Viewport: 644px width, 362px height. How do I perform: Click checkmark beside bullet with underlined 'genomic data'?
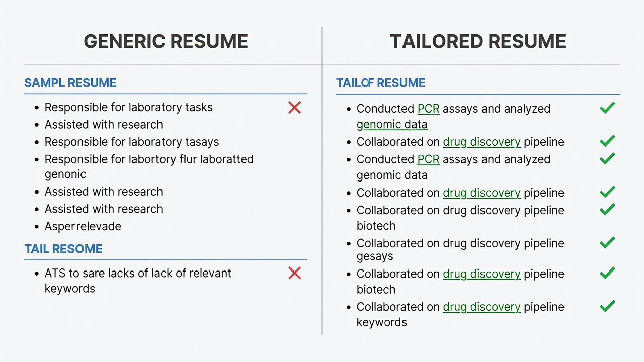607,108
